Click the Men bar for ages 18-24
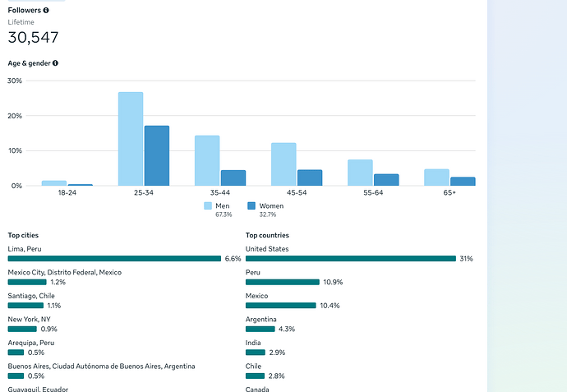This screenshot has height=392, width=567. [54, 183]
